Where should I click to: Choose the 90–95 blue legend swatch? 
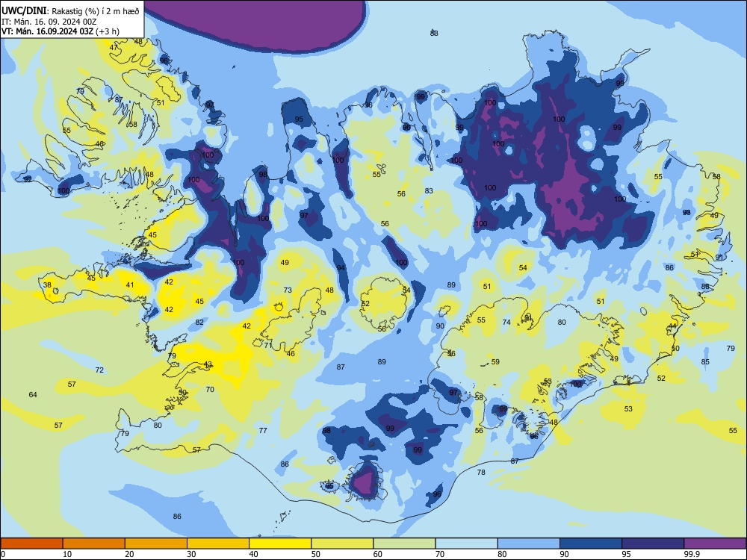tap(591, 544)
